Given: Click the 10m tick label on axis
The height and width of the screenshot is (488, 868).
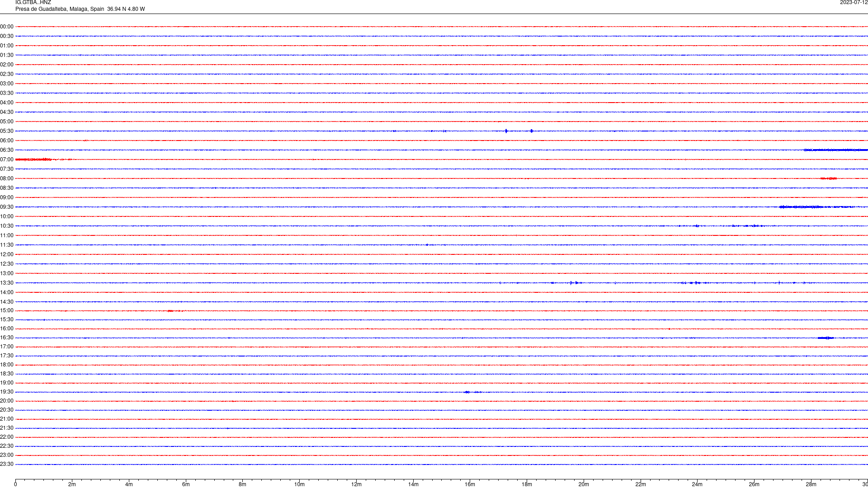Looking at the screenshot, I should [x=299, y=484].
